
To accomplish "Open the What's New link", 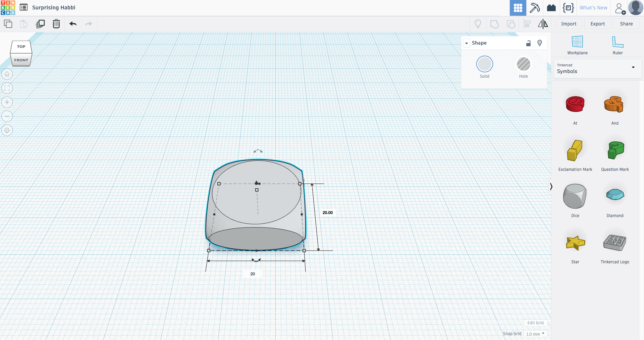I will click(x=593, y=8).
